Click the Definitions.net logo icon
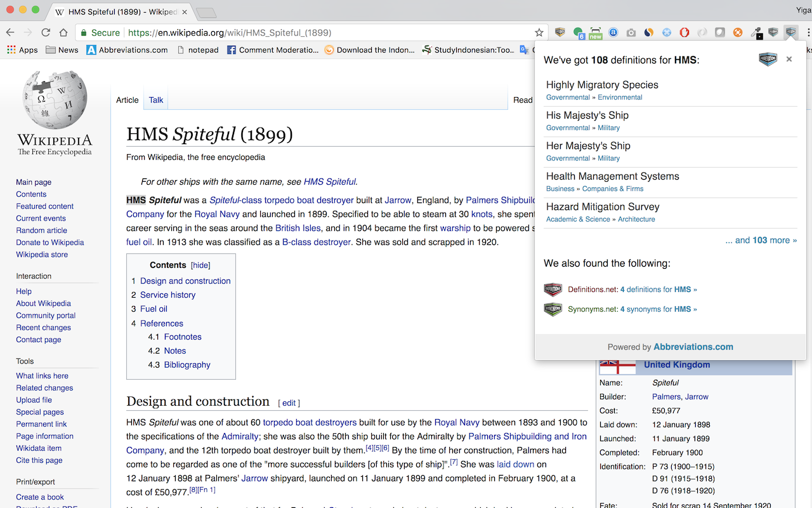The width and height of the screenshot is (812, 508). coord(553,290)
